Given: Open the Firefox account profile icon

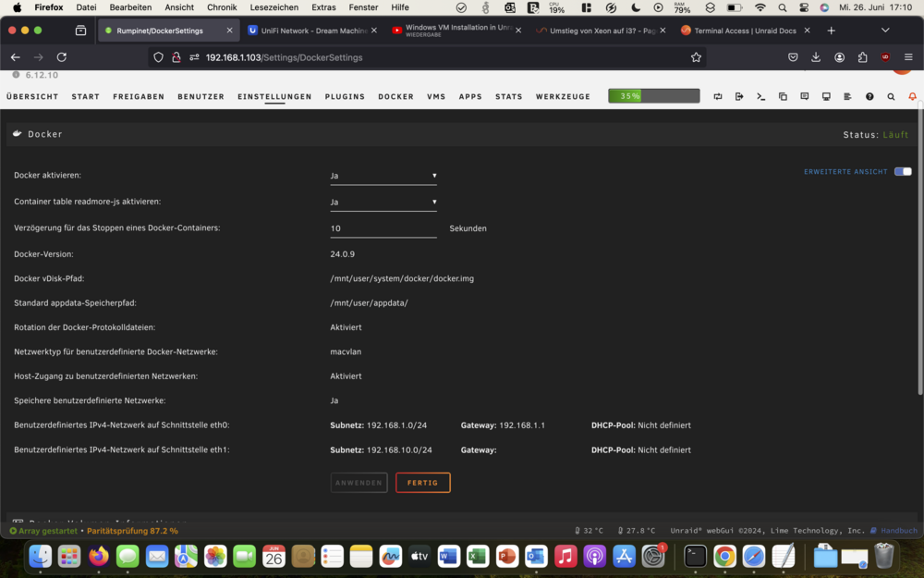Looking at the screenshot, I should click(839, 57).
